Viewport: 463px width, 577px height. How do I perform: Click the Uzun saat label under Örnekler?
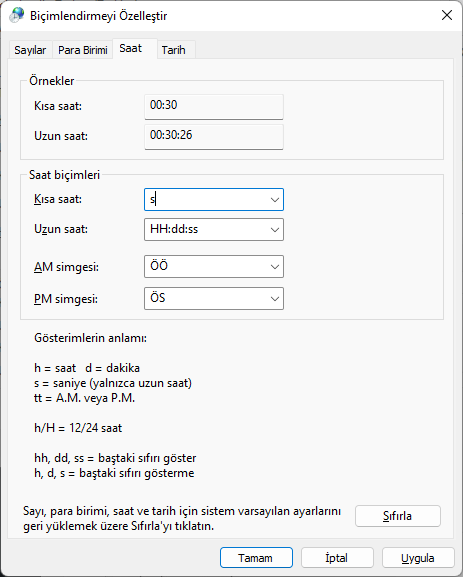tap(61, 136)
